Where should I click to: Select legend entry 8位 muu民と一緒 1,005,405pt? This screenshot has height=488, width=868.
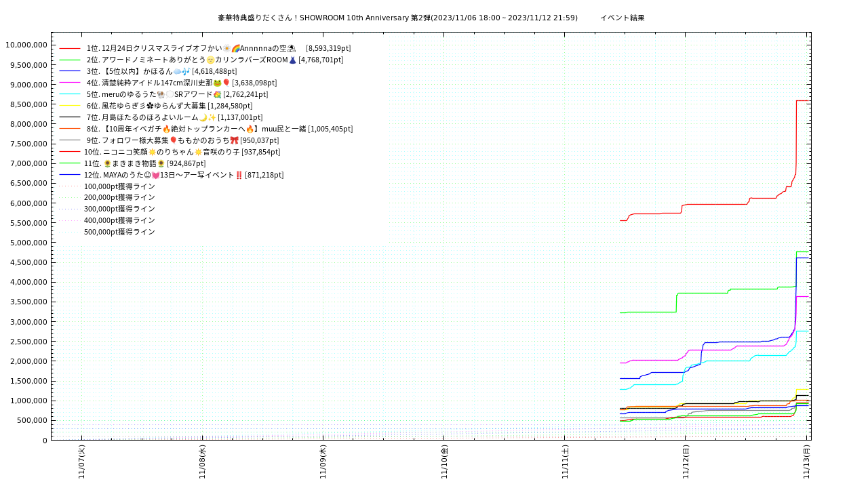[220, 129]
